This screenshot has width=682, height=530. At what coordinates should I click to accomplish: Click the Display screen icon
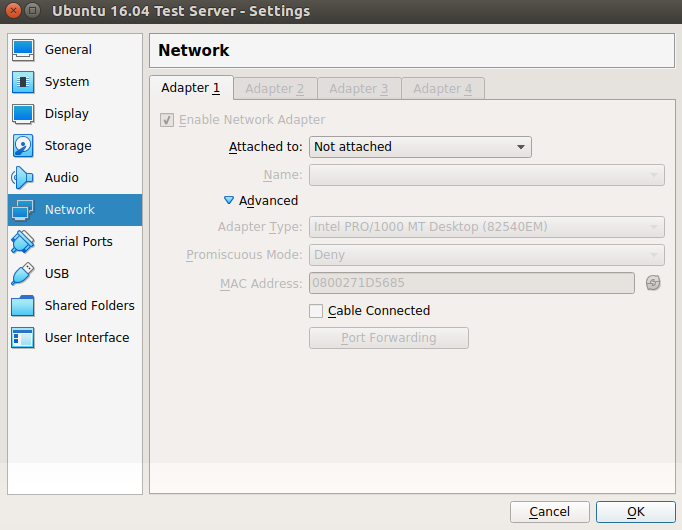[23, 114]
